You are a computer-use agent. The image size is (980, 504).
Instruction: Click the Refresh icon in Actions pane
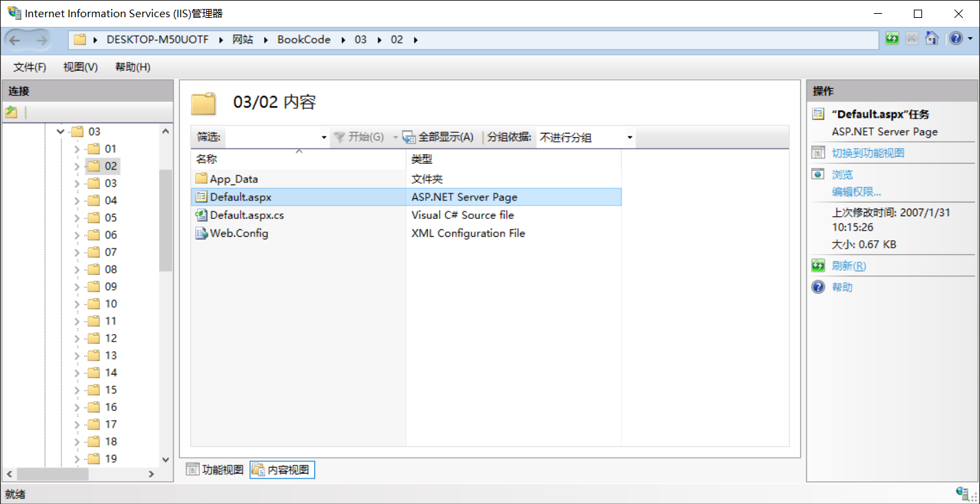pyautogui.click(x=818, y=266)
